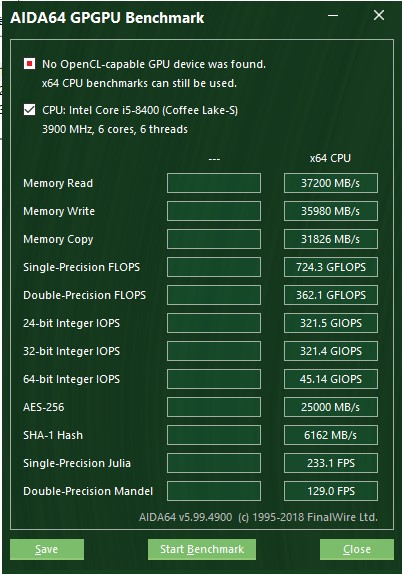The height and width of the screenshot is (574, 402).
Task: Click Single-Precision FLOPS 724.3 GFLOPS result
Action: point(331,267)
